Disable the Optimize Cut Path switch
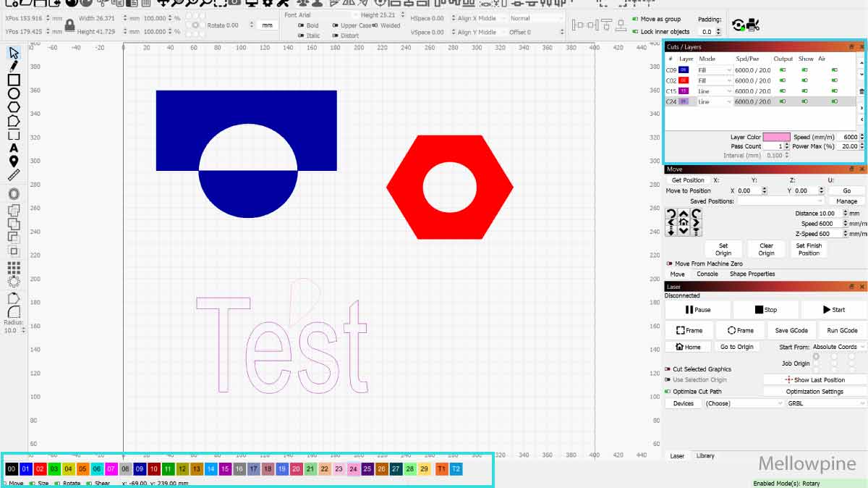 668,392
